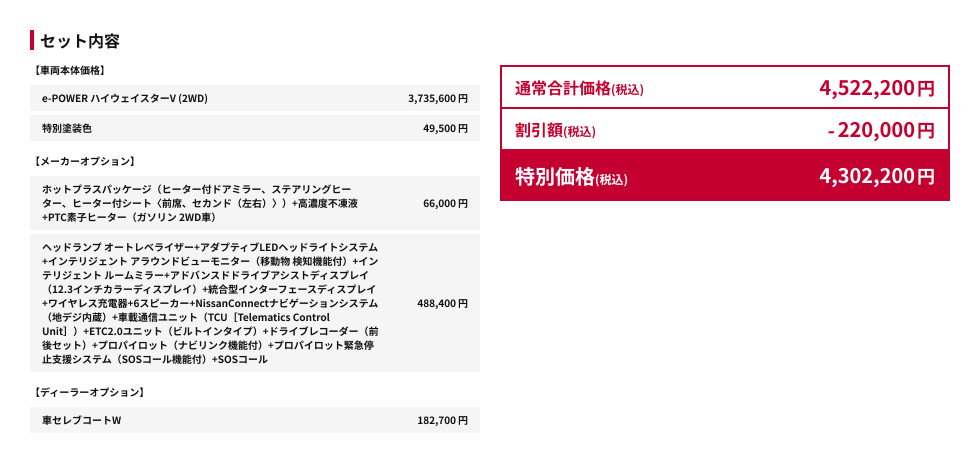Click the 66,000円 option price
This screenshot has height=463, width=980.
coord(445,203)
